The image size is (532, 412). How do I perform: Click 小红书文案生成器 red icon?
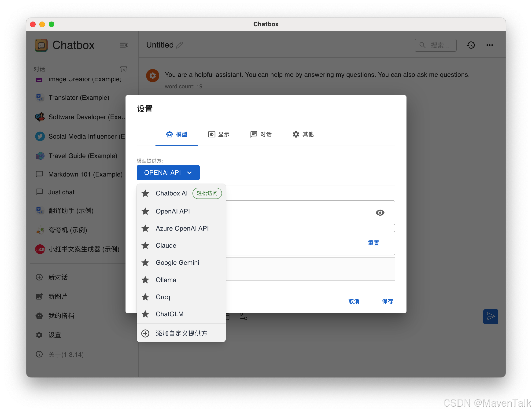pos(40,249)
